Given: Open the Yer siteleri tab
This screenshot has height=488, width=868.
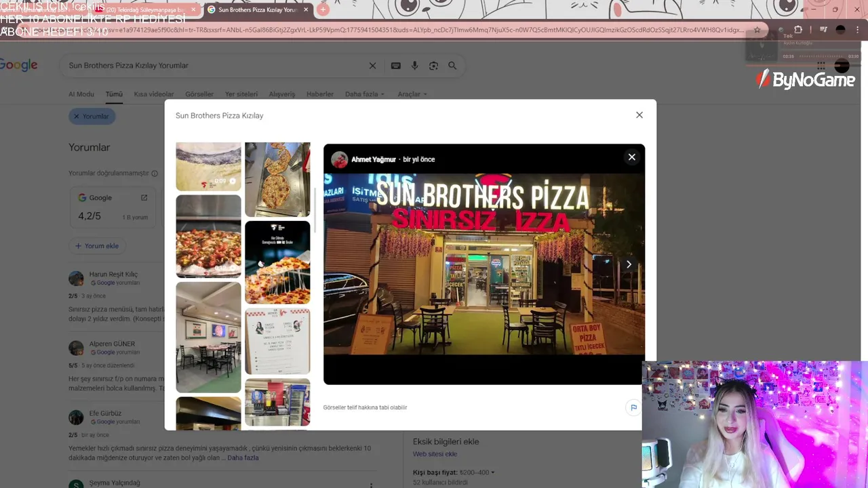Looking at the screenshot, I should point(241,94).
